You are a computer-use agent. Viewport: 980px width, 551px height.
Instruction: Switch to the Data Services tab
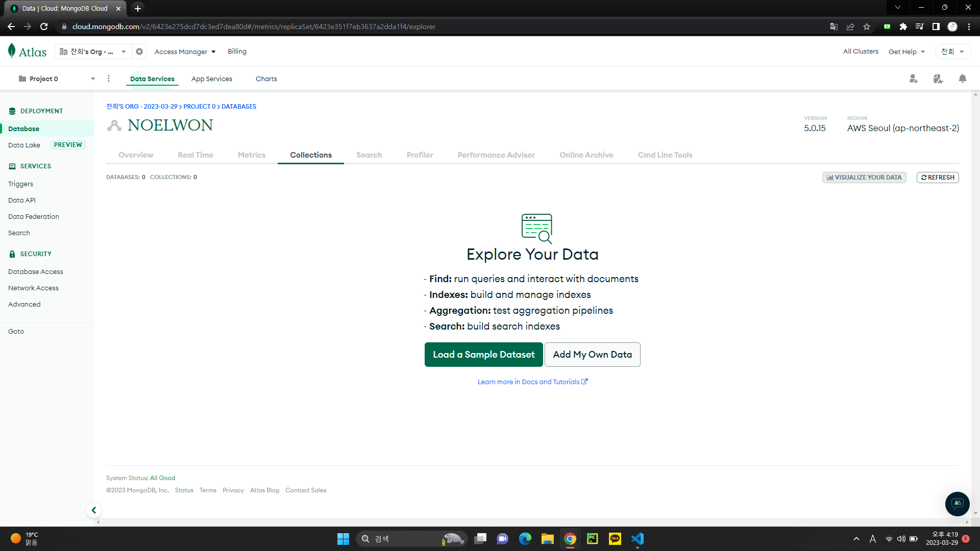coord(152,79)
